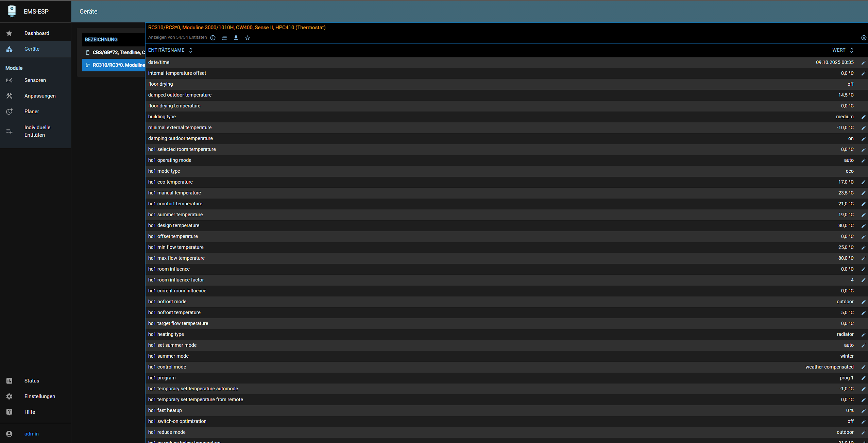Edit hc1 eco temperature

pos(863,182)
